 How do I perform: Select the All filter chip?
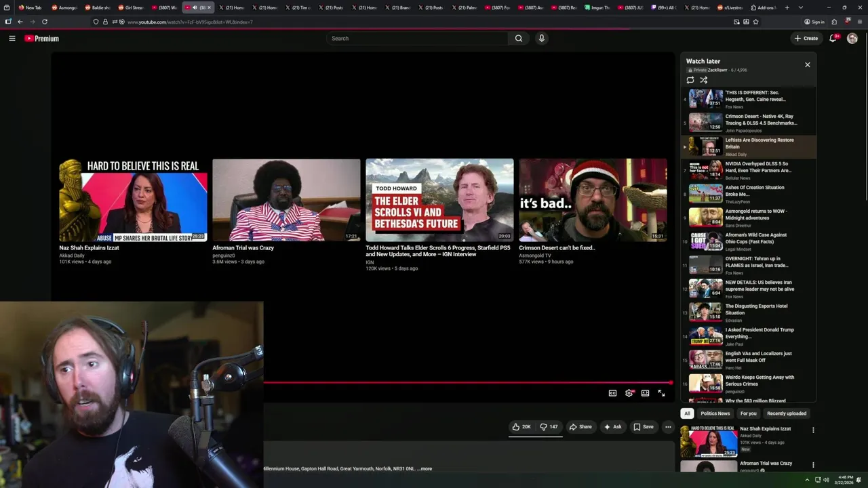coord(687,413)
